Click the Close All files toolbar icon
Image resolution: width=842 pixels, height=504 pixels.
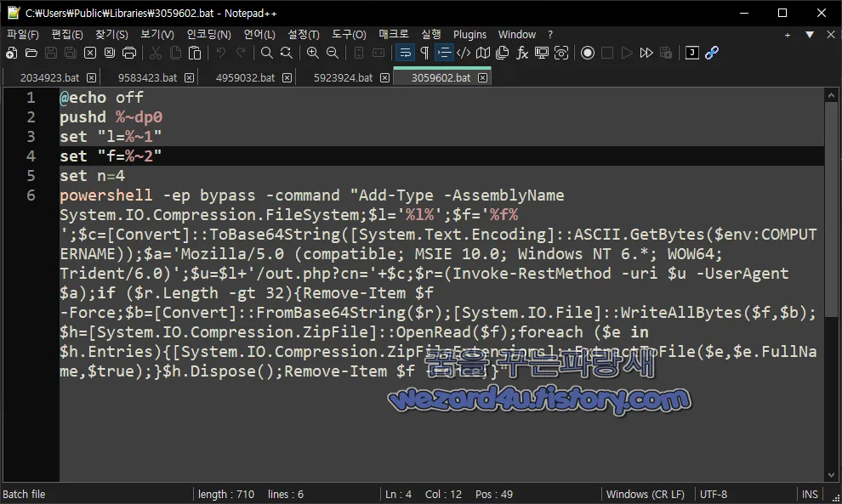110,53
